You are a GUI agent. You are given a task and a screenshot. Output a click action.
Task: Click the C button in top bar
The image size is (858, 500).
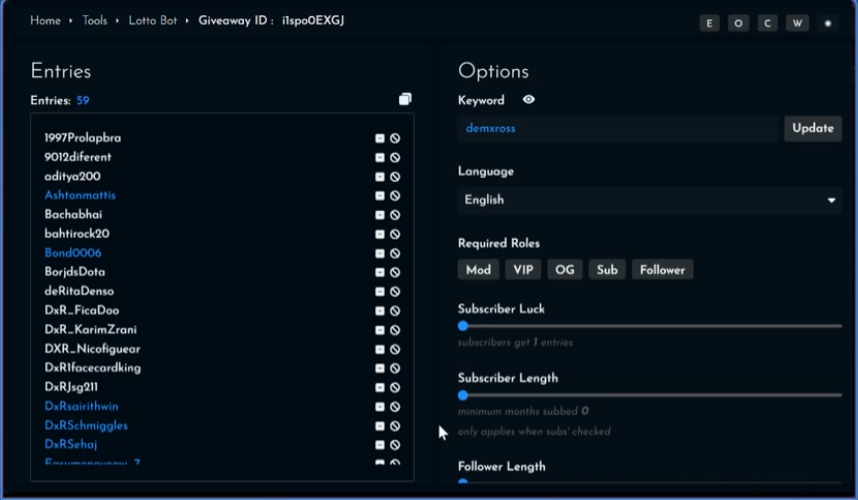pos(767,23)
